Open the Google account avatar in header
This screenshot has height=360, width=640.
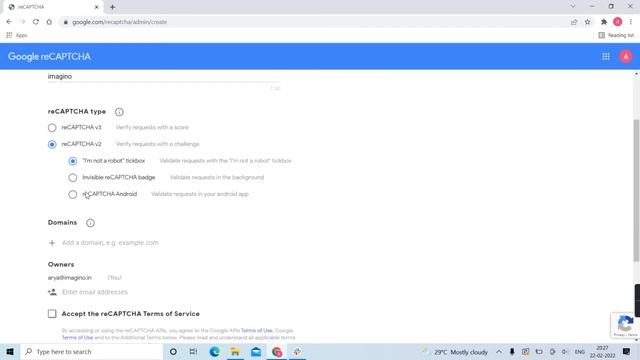pyautogui.click(x=626, y=57)
